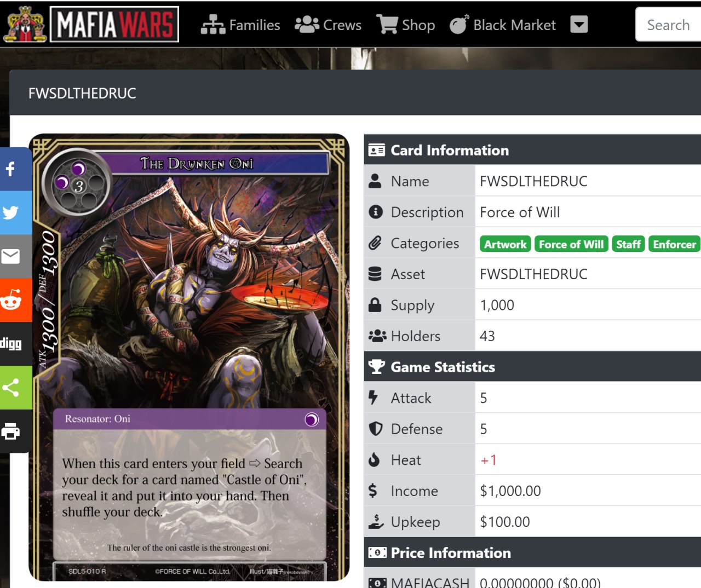Image resolution: width=701 pixels, height=588 pixels.
Task: Expand the navbar dropdown arrow menu
Action: (x=579, y=25)
